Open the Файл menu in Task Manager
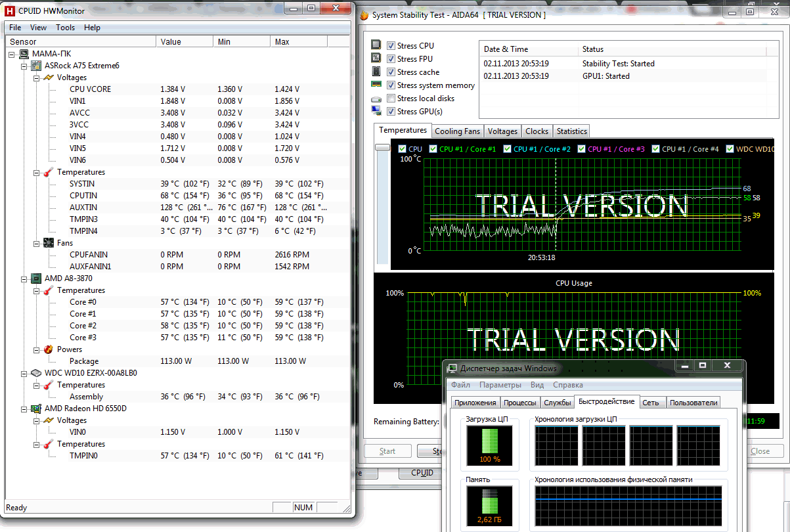 [x=460, y=385]
